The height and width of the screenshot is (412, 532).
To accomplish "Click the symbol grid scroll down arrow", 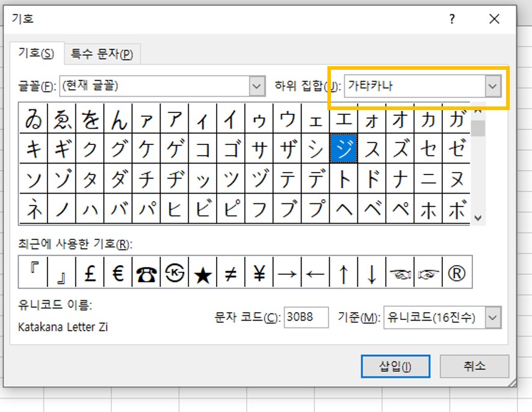I will coord(478,218).
